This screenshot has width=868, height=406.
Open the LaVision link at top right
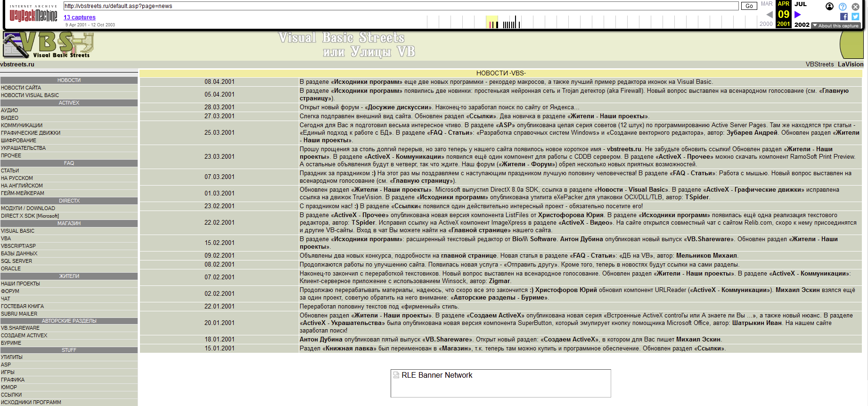[x=851, y=65]
